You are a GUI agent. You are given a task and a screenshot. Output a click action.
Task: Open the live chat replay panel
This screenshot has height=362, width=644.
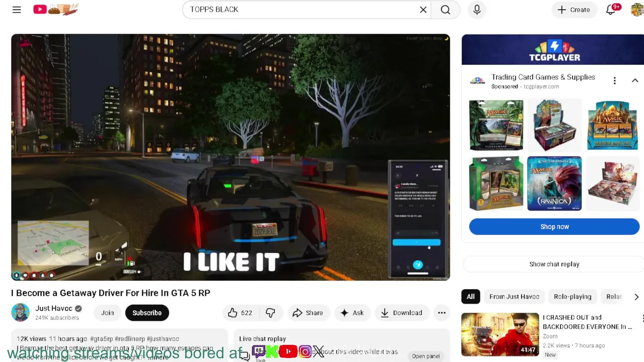coord(426,356)
